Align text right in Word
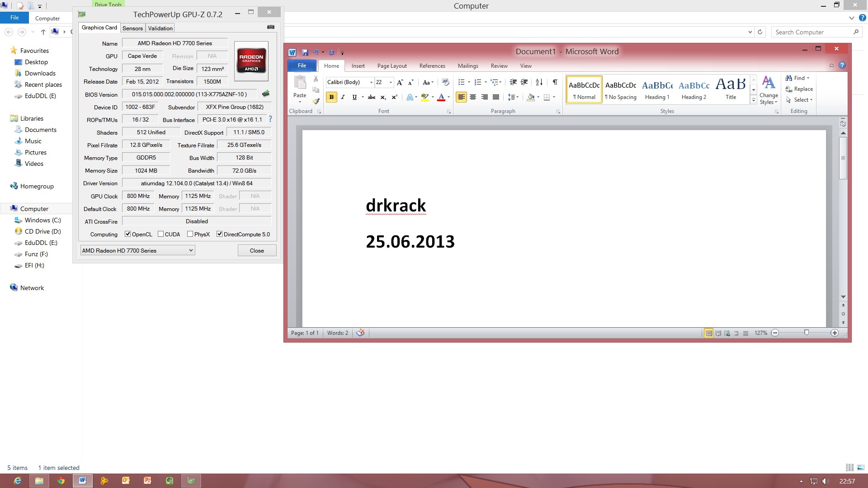Screen dimensions: 868x488 [x=484, y=97]
